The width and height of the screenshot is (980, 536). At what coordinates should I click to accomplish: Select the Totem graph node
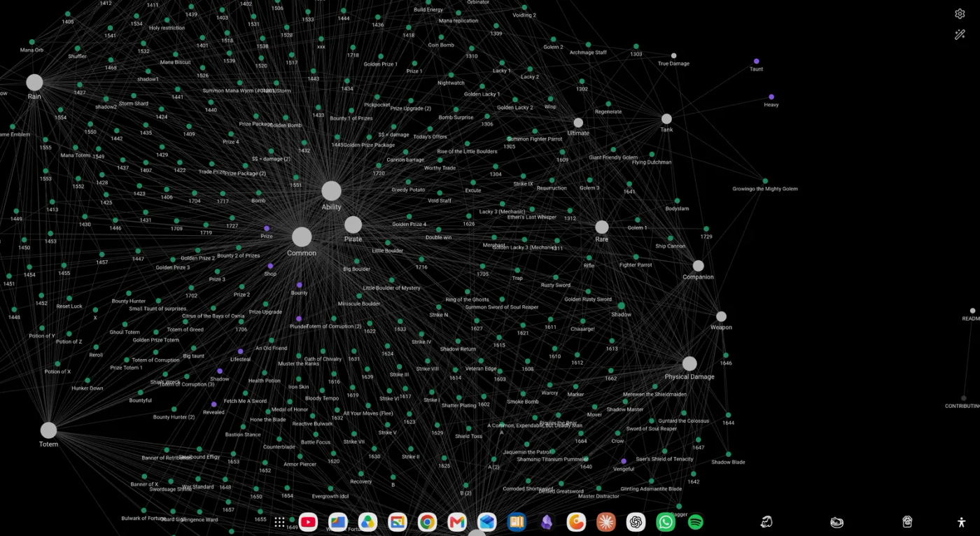pyautogui.click(x=48, y=430)
